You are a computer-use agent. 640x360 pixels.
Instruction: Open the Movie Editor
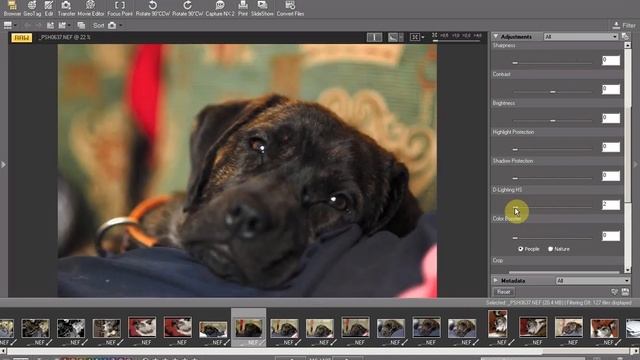(x=91, y=8)
